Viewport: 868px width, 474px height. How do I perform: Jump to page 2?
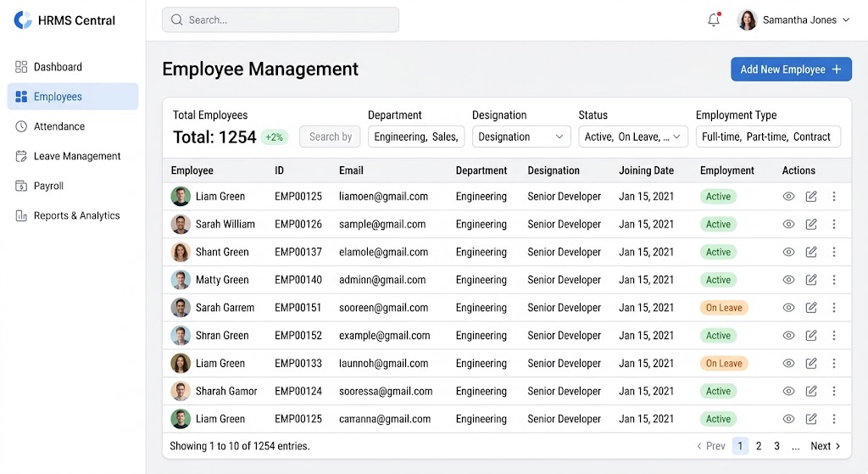coord(759,446)
